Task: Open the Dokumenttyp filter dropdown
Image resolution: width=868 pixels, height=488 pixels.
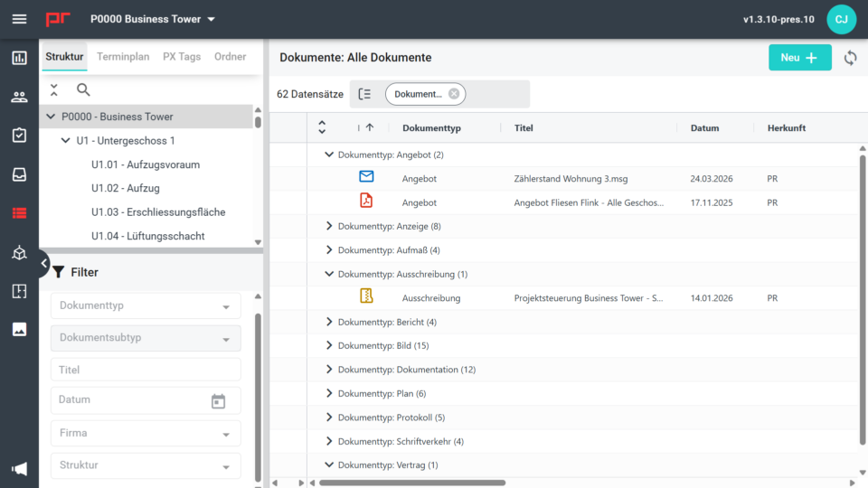Action: pyautogui.click(x=146, y=306)
